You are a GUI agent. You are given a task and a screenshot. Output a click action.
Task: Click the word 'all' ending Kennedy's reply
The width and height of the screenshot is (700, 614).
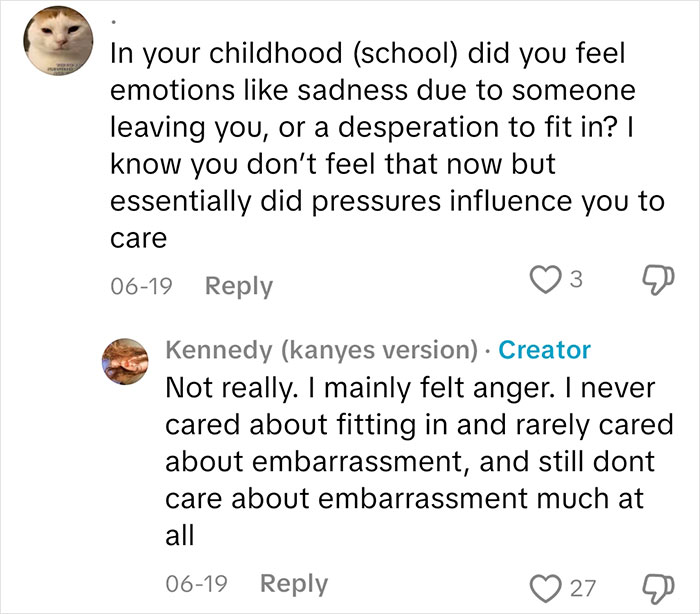[179, 535]
